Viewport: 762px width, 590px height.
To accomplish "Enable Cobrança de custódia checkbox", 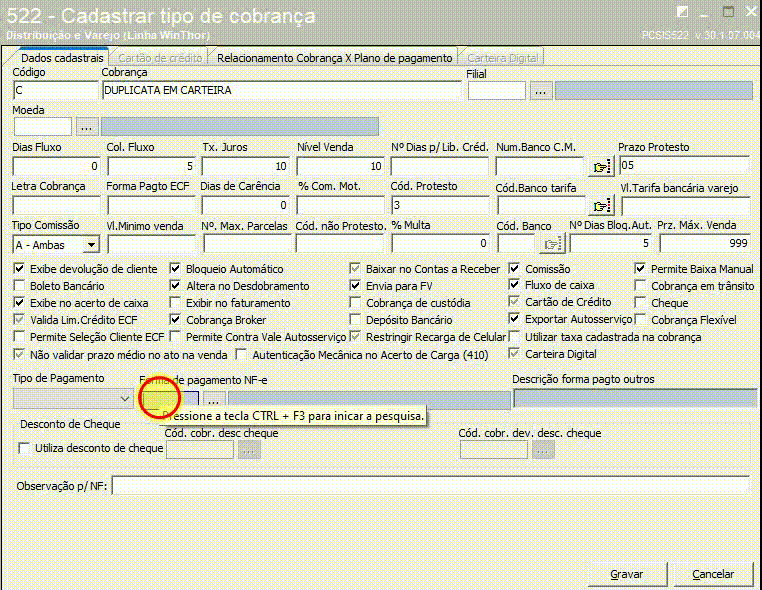I will tap(355, 302).
